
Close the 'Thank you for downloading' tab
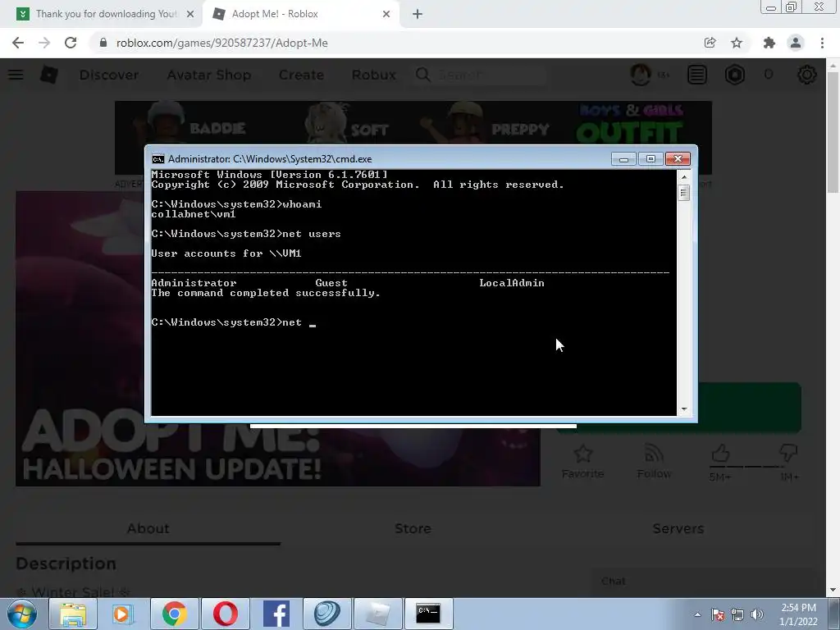point(190,14)
